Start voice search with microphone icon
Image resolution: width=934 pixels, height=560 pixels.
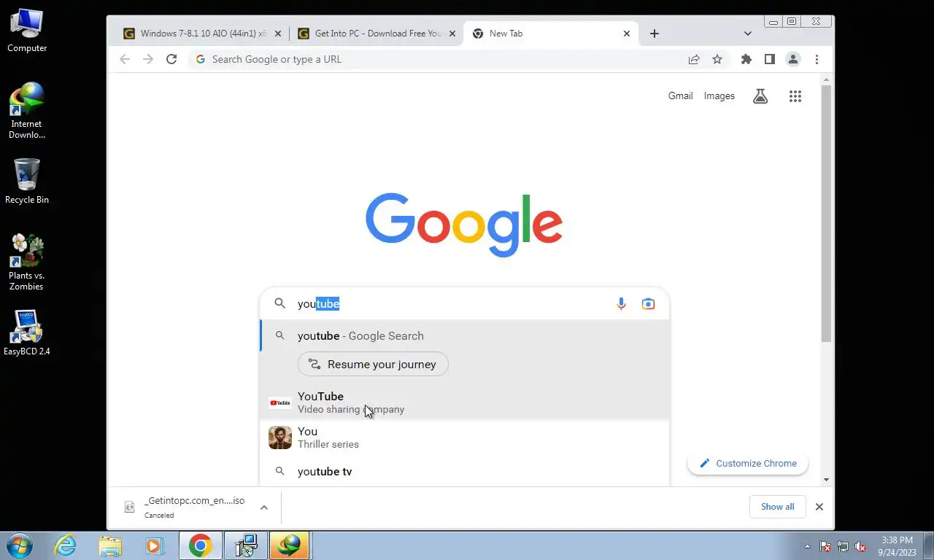(x=621, y=304)
